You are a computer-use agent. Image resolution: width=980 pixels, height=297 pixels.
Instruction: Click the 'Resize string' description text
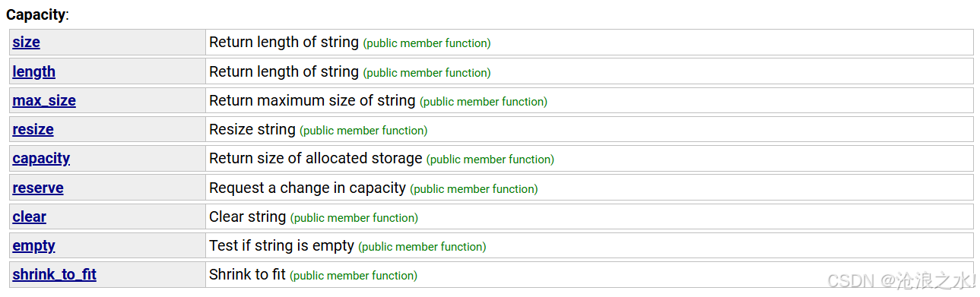point(252,129)
